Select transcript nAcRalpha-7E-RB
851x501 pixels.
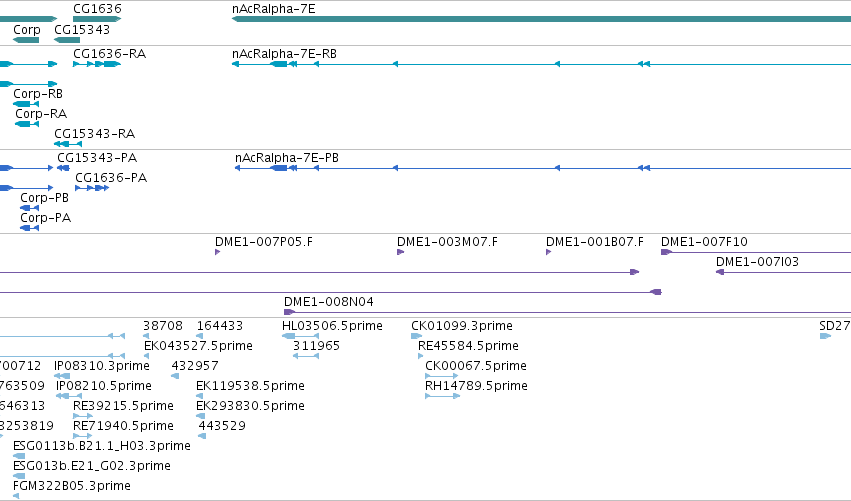point(284,54)
